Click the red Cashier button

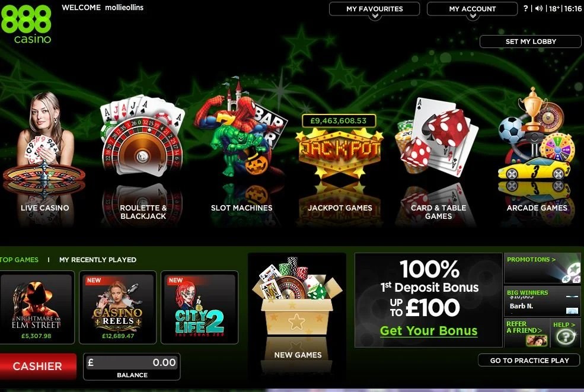[38, 366]
